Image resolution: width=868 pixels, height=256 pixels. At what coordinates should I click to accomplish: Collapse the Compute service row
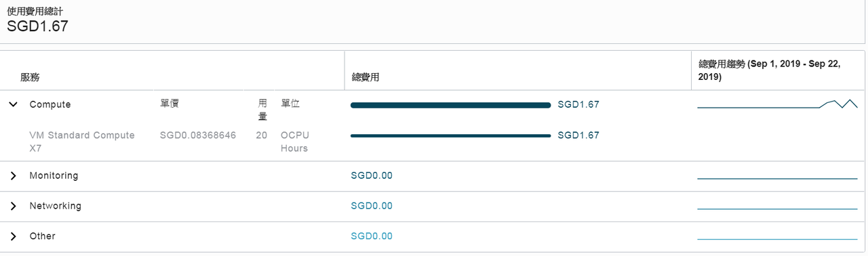[13, 105]
